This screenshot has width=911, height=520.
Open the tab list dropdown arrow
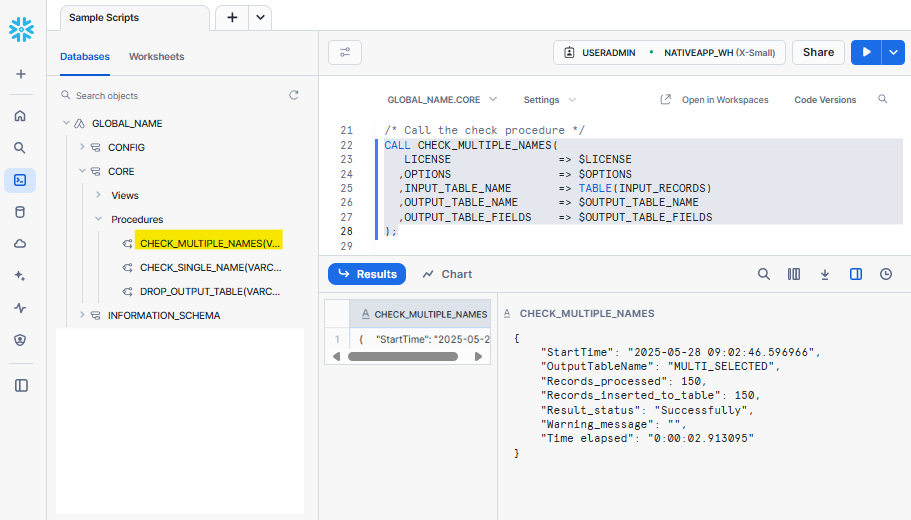260,17
